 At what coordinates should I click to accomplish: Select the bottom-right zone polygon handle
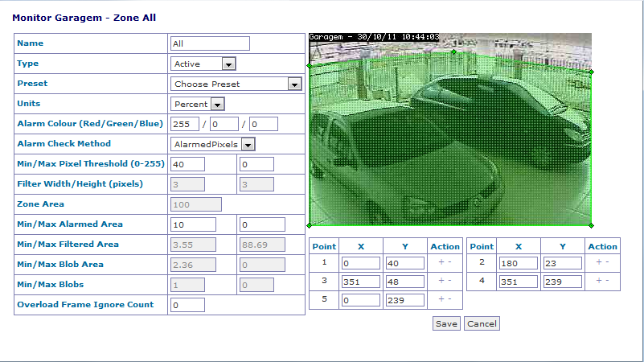pyautogui.click(x=592, y=225)
